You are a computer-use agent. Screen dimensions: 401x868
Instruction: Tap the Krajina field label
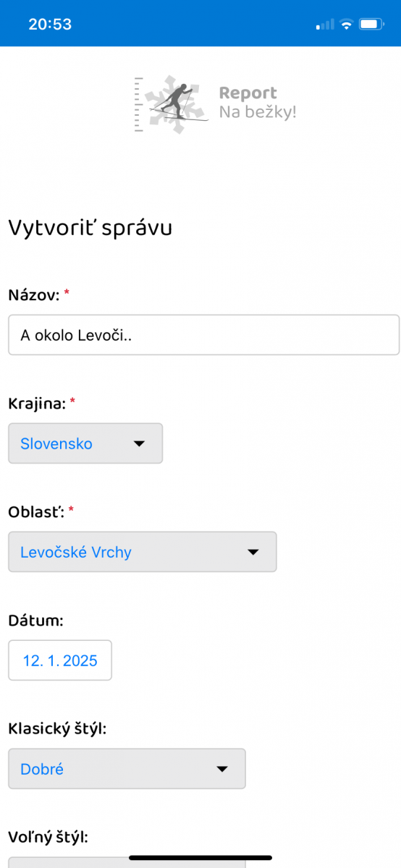36,403
